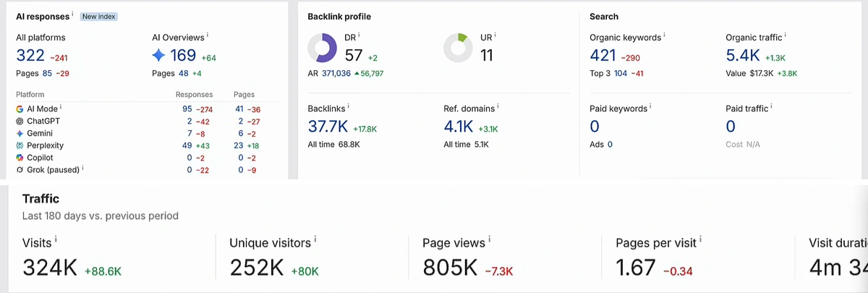Open ChatGPT responses value 2
Image resolution: width=868 pixels, height=293 pixels.
point(190,121)
